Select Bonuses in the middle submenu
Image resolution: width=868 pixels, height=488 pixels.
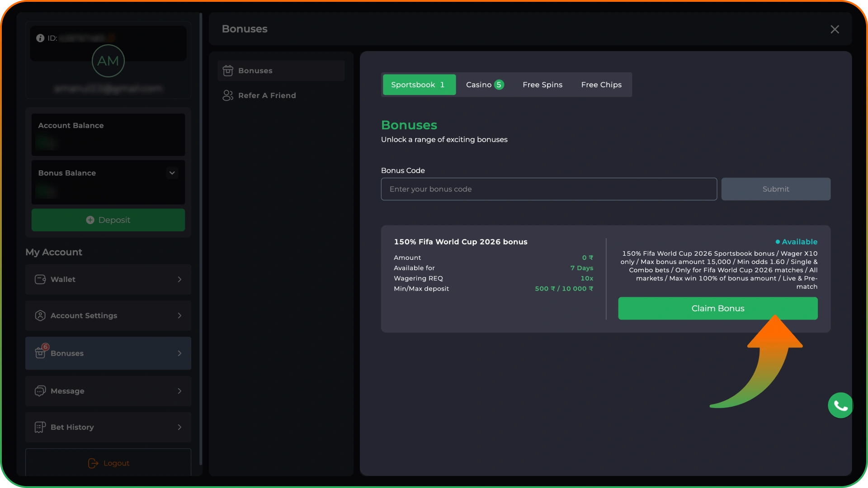coord(281,71)
